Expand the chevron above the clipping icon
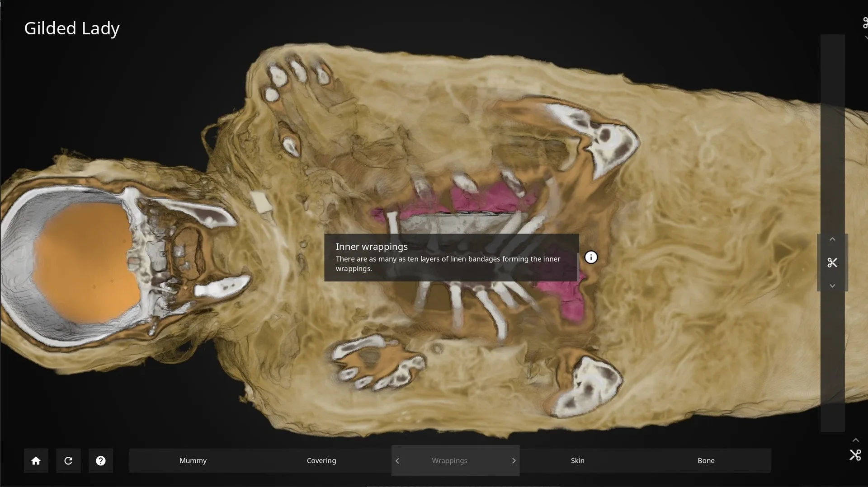This screenshot has height=487, width=868. point(855,440)
